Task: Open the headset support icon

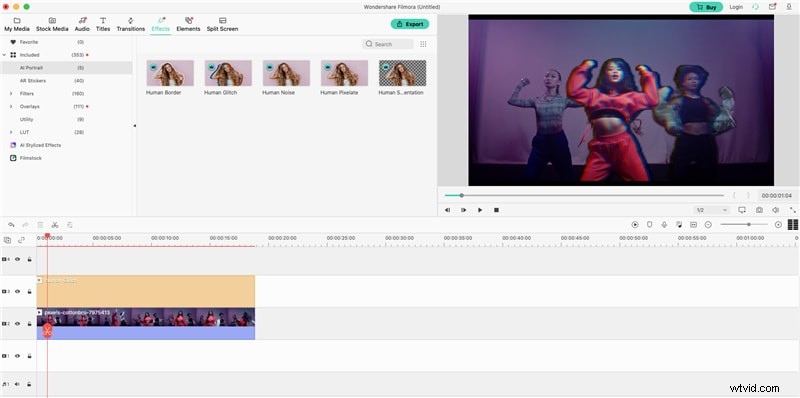Action: pos(756,7)
